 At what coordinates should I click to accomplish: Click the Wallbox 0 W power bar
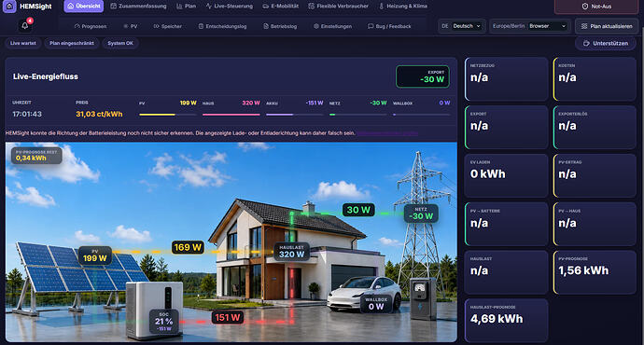click(421, 115)
